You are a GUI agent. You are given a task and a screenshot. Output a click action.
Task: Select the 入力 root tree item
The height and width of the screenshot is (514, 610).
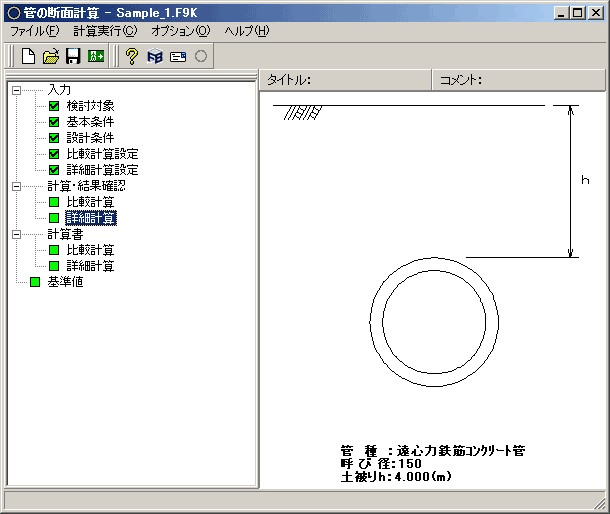pyautogui.click(x=59, y=90)
